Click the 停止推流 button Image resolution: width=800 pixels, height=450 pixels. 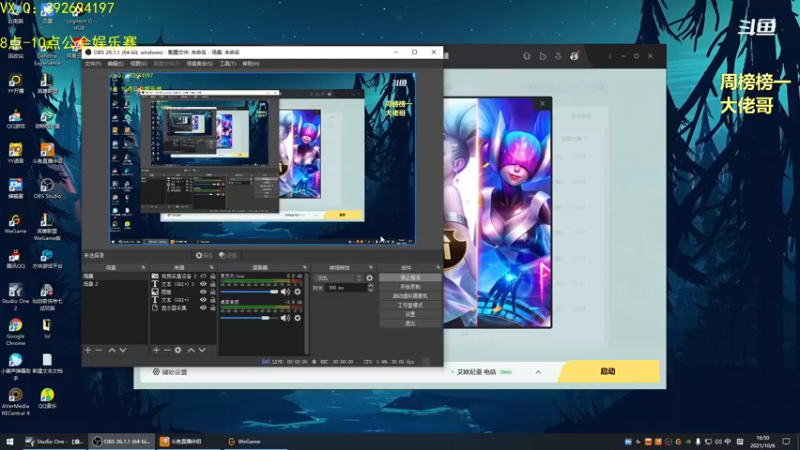410,278
